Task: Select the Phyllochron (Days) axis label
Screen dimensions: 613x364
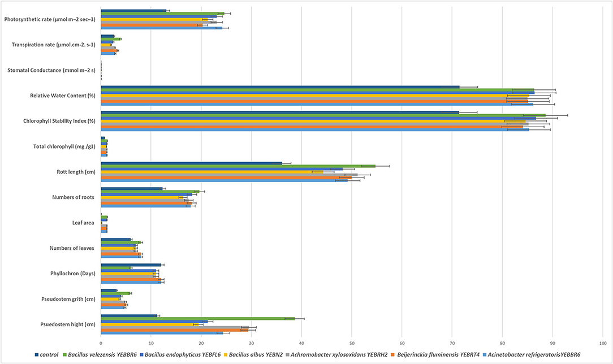Action: tap(74, 274)
